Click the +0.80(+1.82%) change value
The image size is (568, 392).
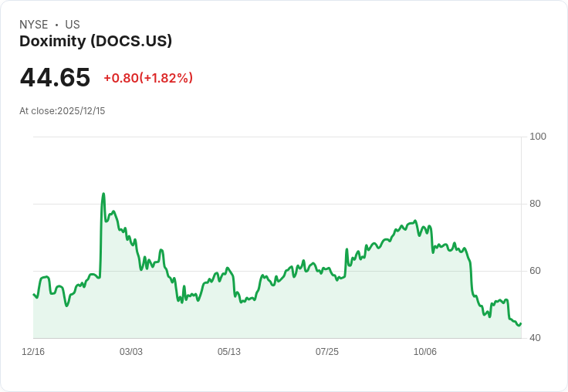tap(148, 78)
